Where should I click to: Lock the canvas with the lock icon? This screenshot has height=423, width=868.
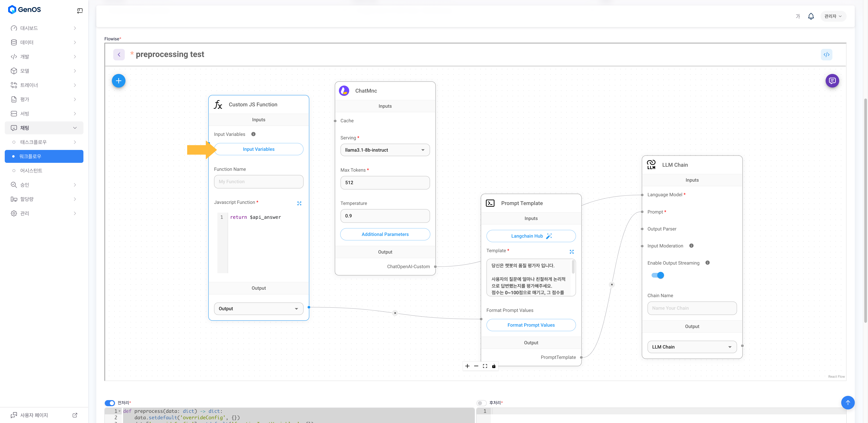pos(494,366)
